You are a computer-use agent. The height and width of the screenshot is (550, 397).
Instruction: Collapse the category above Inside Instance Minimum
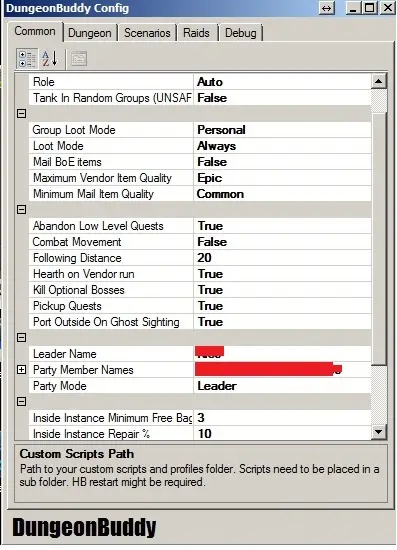(x=21, y=402)
